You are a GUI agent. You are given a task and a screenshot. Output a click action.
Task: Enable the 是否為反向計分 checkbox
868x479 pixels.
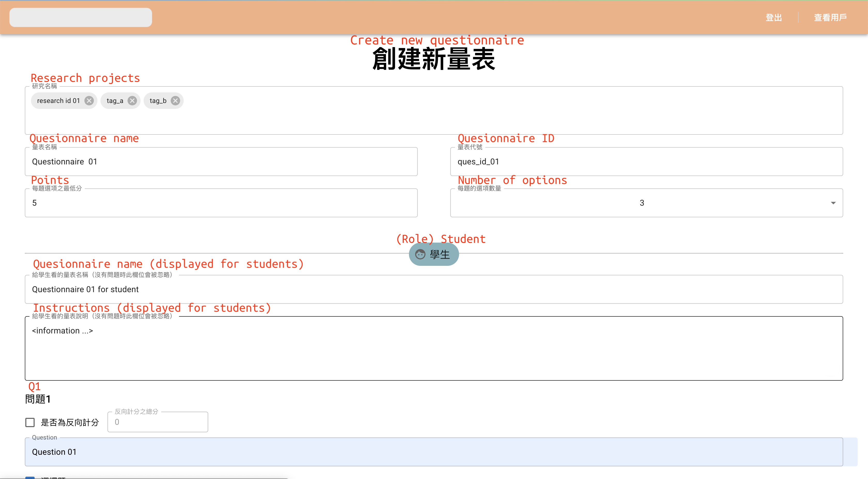point(30,422)
